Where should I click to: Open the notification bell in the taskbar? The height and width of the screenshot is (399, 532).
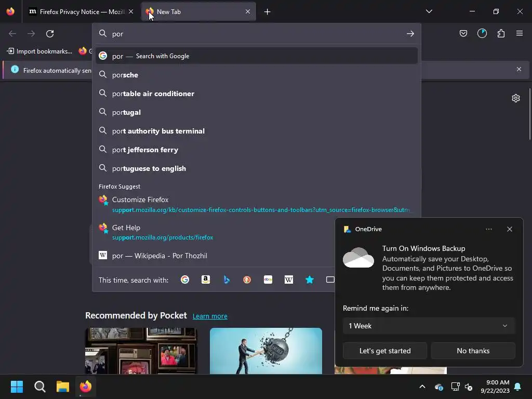point(518,387)
